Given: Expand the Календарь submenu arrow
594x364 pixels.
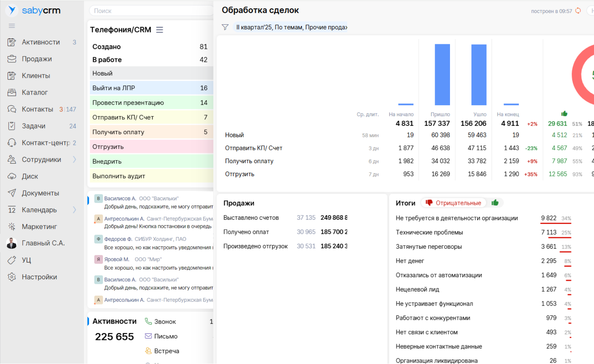Looking at the screenshot, I should (x=74, y=210).
